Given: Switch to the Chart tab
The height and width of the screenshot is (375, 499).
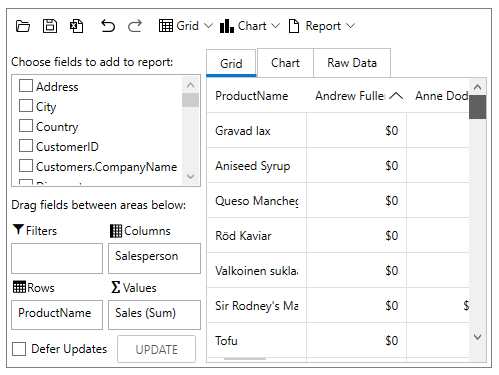Looking at the screenshot, I should 285,63.
